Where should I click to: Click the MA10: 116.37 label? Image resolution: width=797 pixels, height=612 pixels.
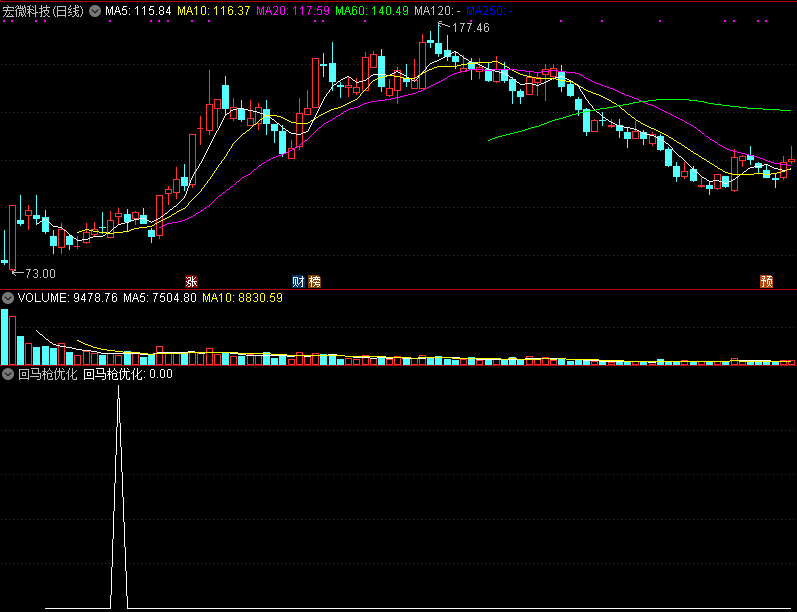(213, 11)
